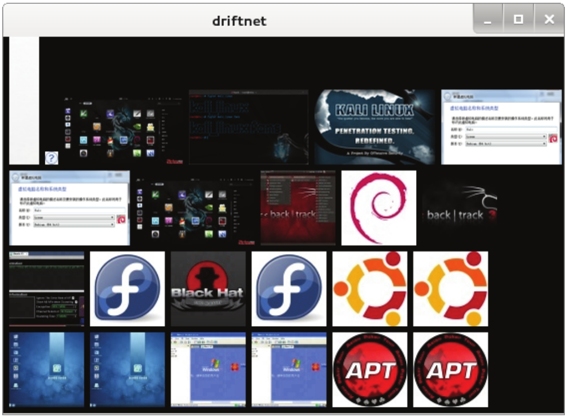Viewport: 566px width, 418px height.
Task: Open dialog screenshot in second image row
Action: click(x=70, y=208)
